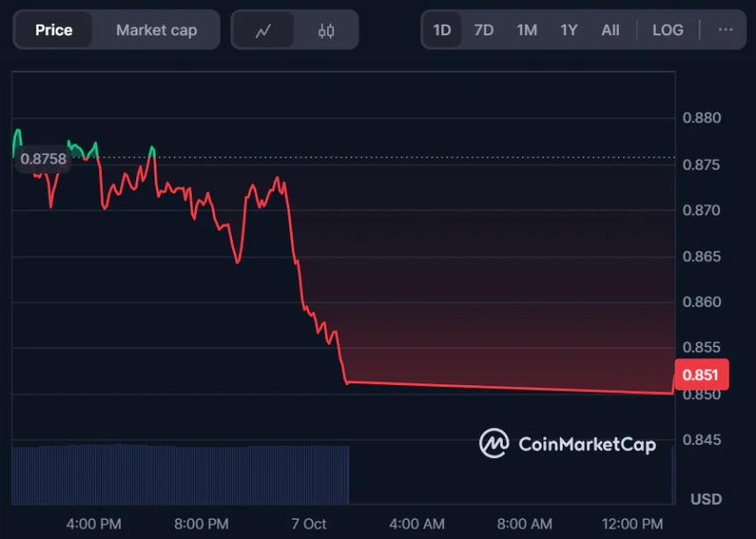The height and width of the screenshot is (539, 756).
Task: Set chart range to 1M
Action: point(527,30)
